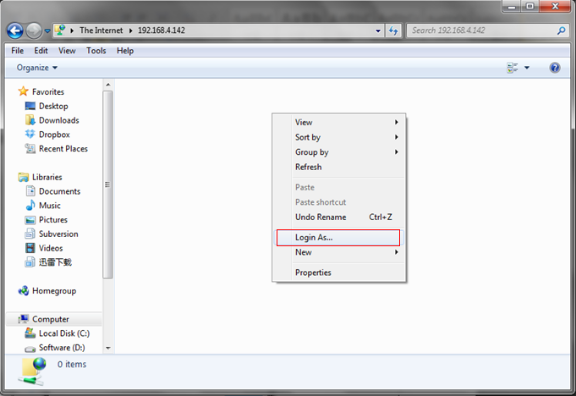Open the Help question mark icon
576x396 pixels.
tap(555, 68)
